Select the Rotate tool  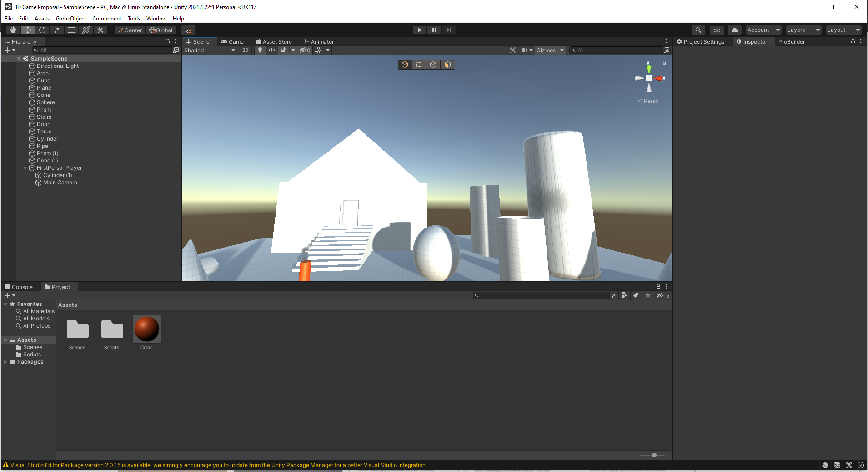coord(42,30)
